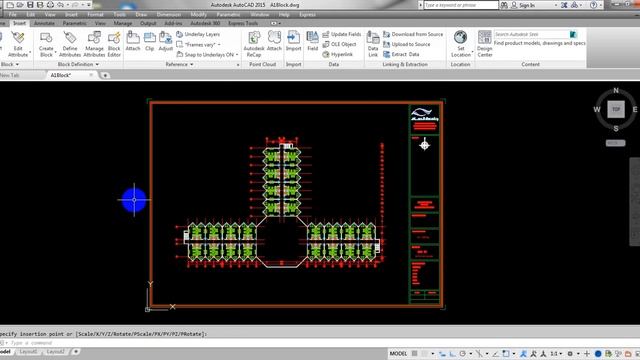Viewport: 640px width, 360px height.
Task: Open Define Attributes tool
Action: 70,44
